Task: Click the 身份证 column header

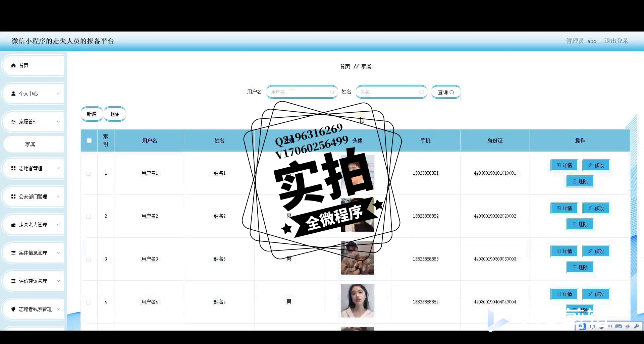Action: tap(495, 140)
